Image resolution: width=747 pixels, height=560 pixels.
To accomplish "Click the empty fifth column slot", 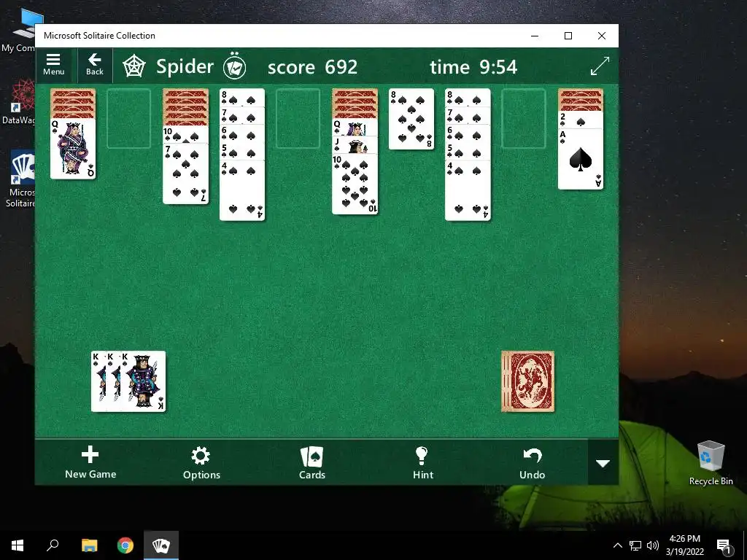I will [298, 119].
